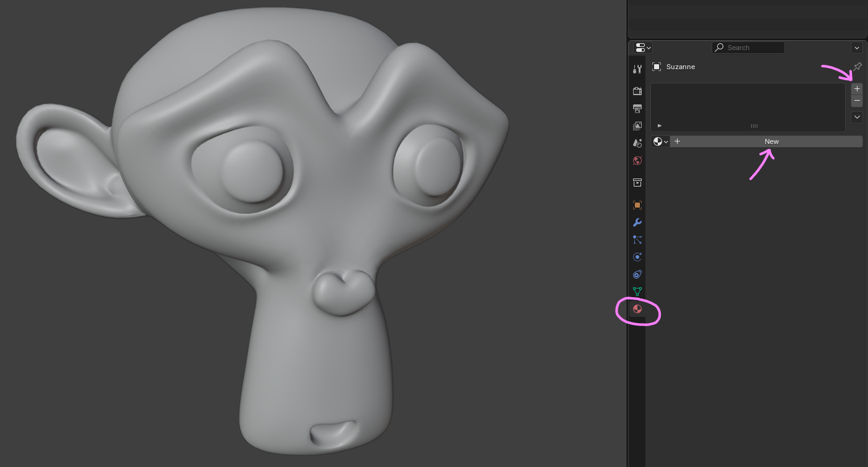Open the Collection properties tab
The width and height of the screenshot is (868, 467).
coord(637,183)
